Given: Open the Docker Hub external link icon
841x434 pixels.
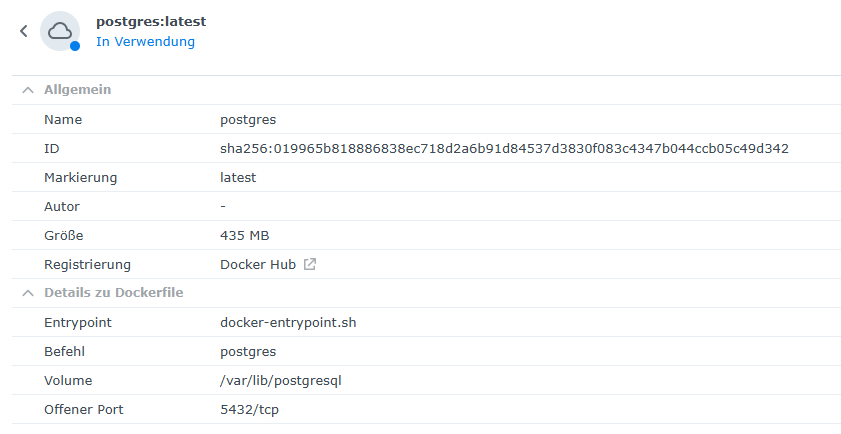Looking at the screenshot, I should 310,265.
